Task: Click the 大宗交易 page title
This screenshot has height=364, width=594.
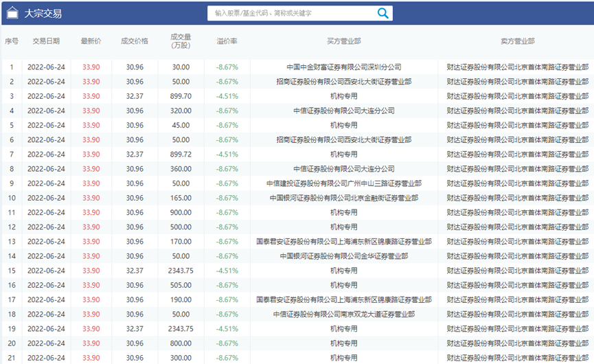Action: [x=43, y=14]
